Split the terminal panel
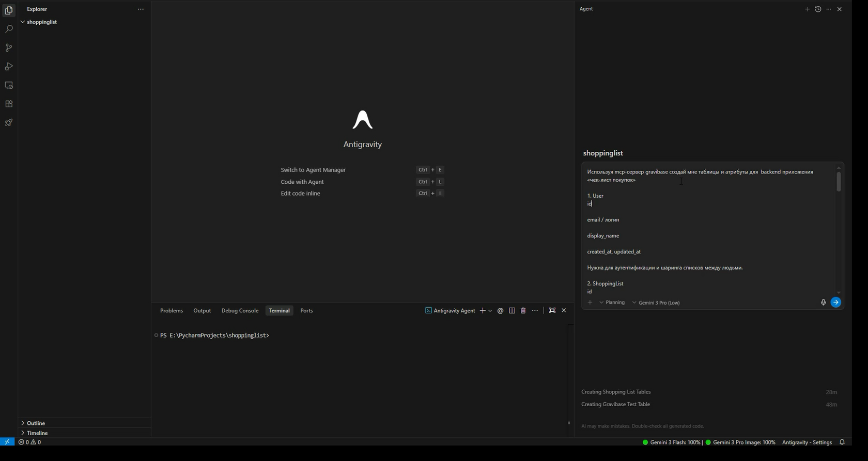868x461 pixels. pyautogui.click(x=512, y=310)
